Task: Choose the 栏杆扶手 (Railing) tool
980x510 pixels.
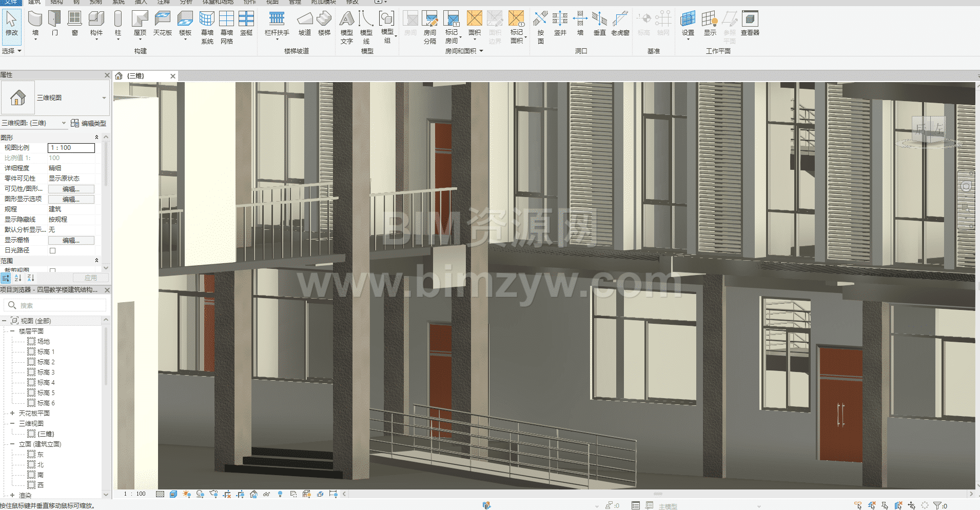Action: (x=277, y=24)
